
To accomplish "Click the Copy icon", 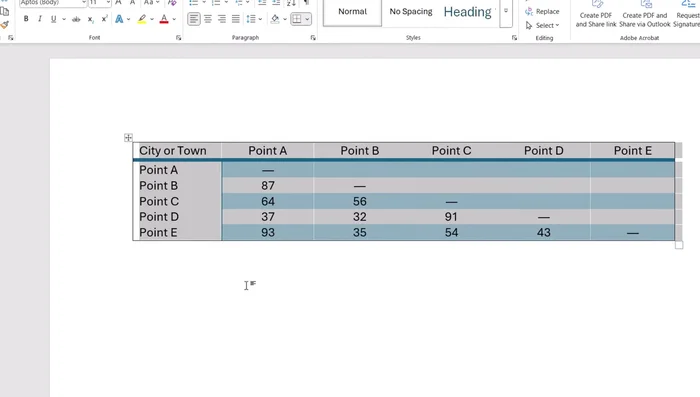I will (4, 12).
